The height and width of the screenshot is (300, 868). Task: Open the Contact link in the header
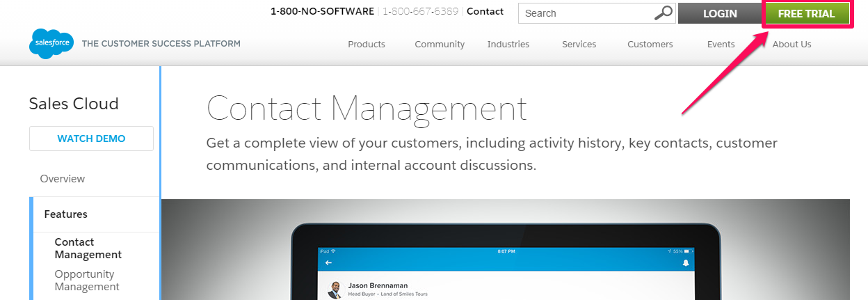click(485, 11)
